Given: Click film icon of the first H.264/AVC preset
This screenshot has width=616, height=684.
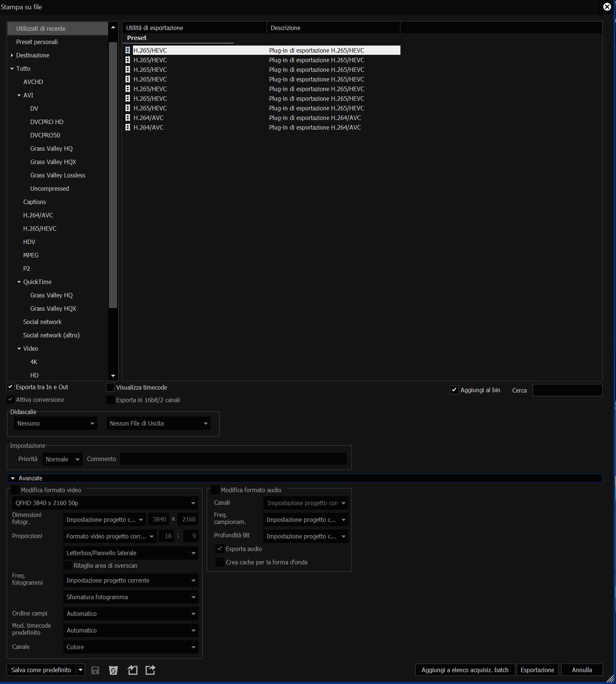Looking at the screenshot, I should 128,118.
